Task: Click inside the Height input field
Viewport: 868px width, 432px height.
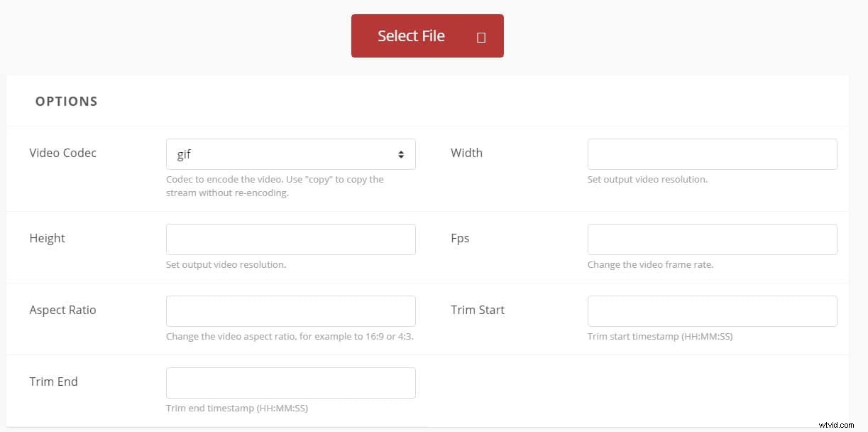Action: pos(290,239)
